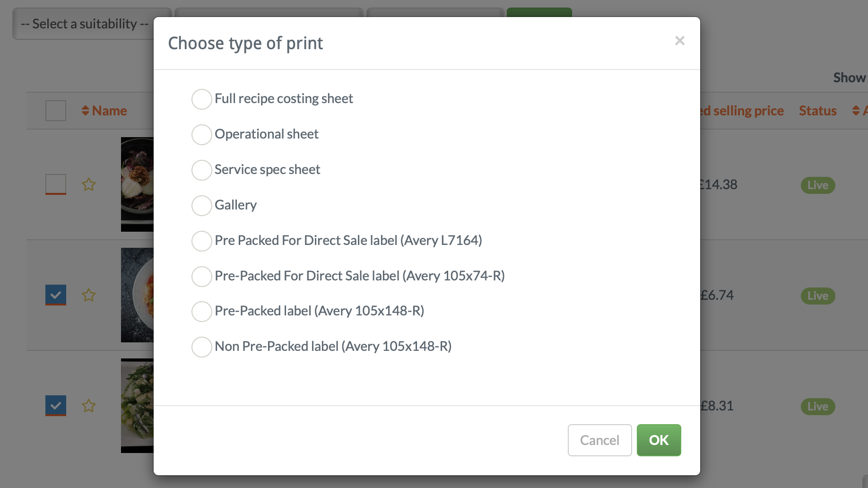
Task: Favorite the third recipe using its star
Action: [88, 406]
